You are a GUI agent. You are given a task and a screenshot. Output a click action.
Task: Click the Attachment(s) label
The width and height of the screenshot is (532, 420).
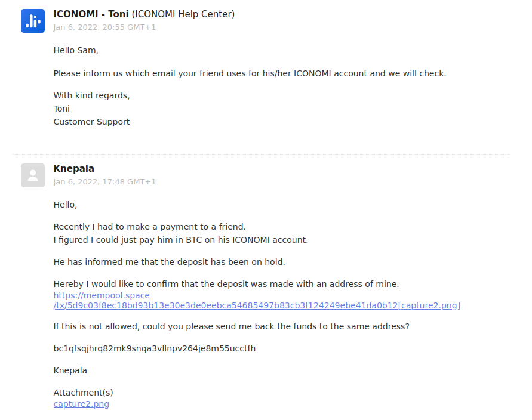pos(83,393)
